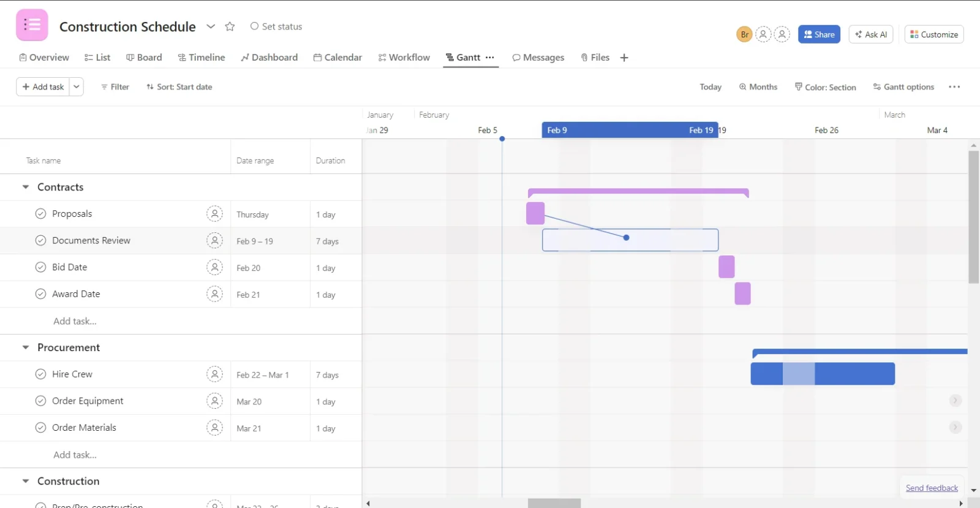Click the vertical scrollbar down arrow
The height and width of the screenshot is (508, 980).
click(974, 491)
